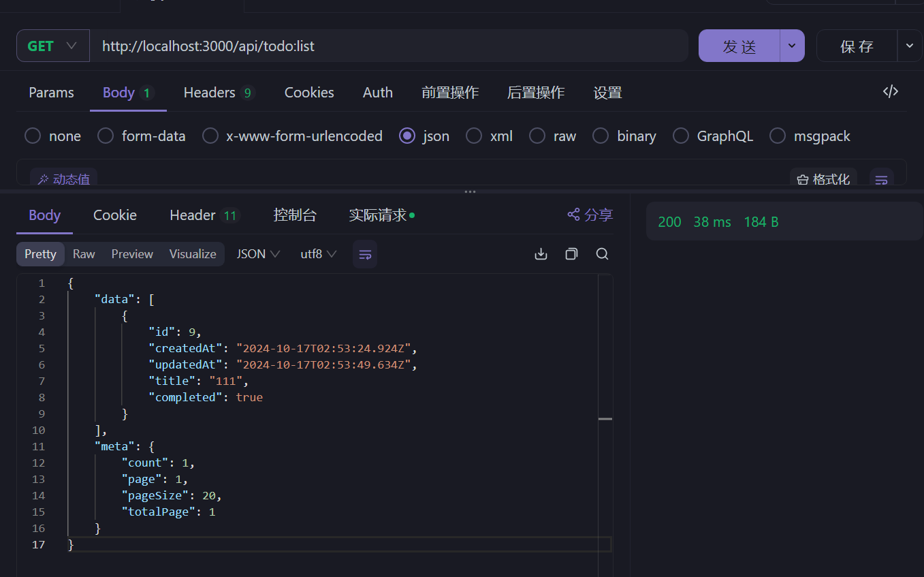Copy the response body
924x577 pixels.
point(571,254)
